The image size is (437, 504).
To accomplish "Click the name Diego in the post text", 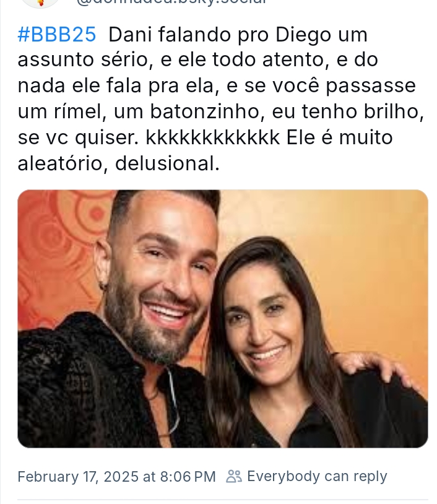I will [303, 35].
